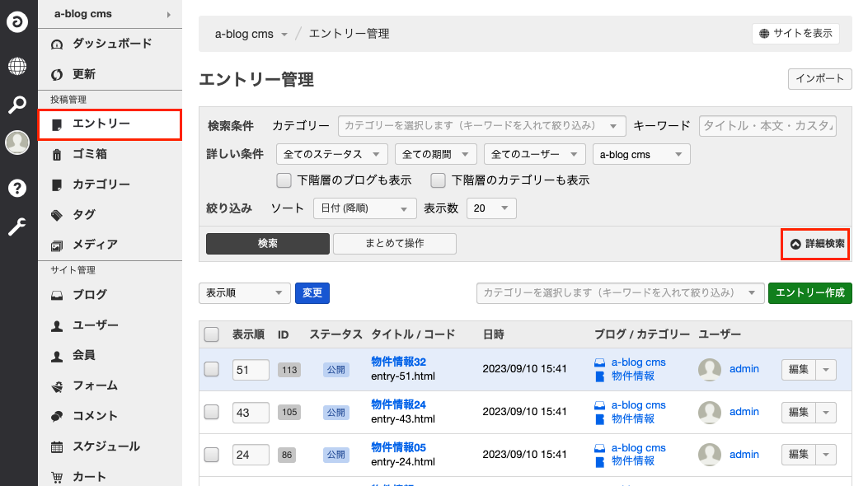Viewport: 868px width, 486px height.
Task: Click the green エントリー作成 button
Action: coord(809,293)
